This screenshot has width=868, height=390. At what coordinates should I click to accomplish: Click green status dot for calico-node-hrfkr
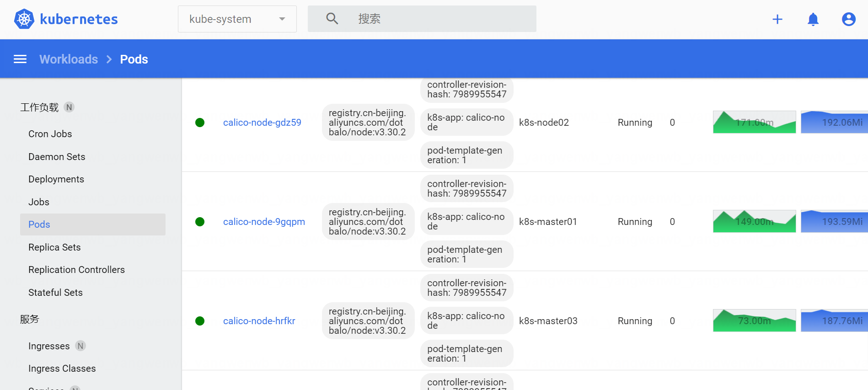point(200,321)
